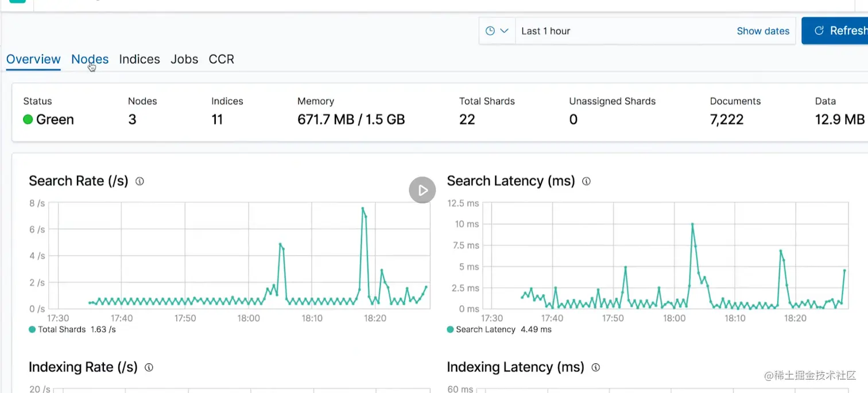The height and width of the screenshot is (393, 868).
Task: Switch to the Indices tab
Action: click(139, 59)
